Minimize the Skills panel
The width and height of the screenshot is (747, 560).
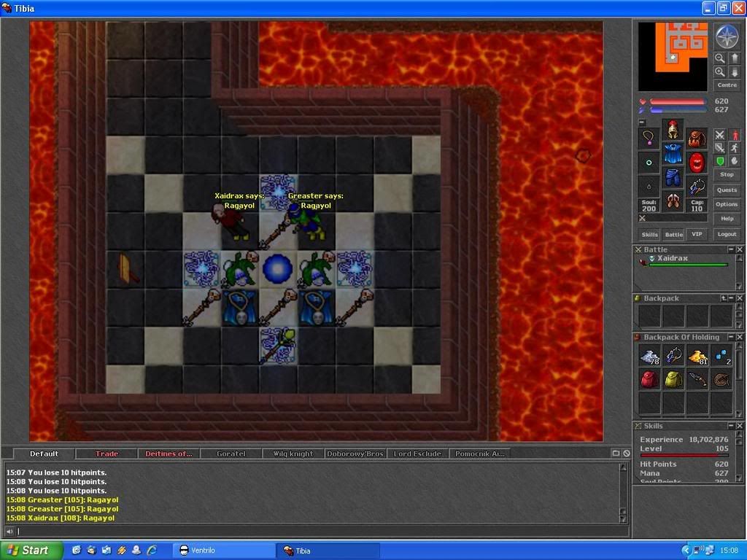pyautogui.click(x=731, y=426)
